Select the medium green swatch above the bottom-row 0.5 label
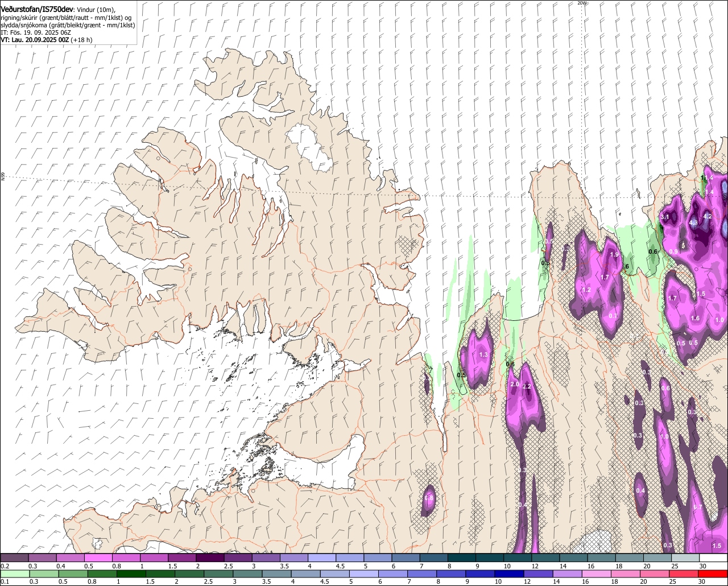The width and height of the screenshot is (728, 586). point(73,574)
